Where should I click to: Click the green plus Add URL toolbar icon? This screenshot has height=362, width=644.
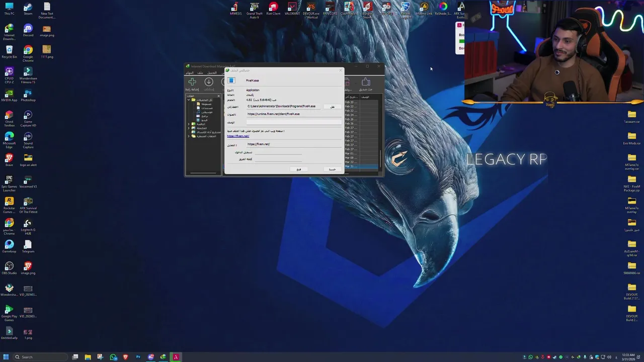tap(192, 82)
